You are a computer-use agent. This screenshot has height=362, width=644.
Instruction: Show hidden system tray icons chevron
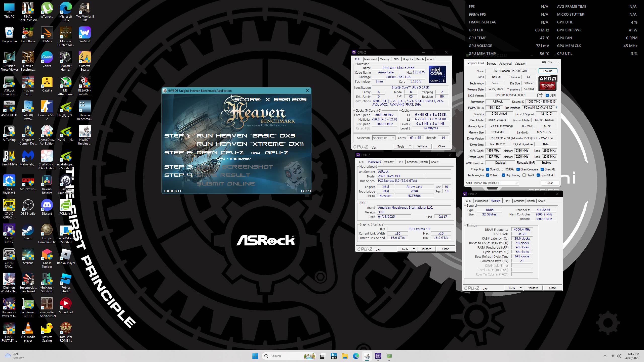point(605,356)
